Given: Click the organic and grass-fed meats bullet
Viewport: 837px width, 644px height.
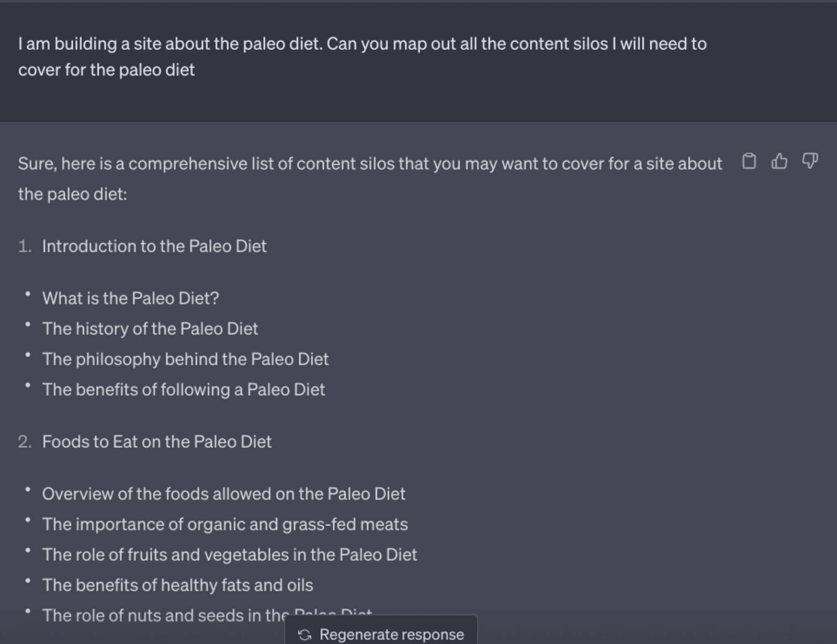Looking at the screenshot, I should (x=225, y=524).
